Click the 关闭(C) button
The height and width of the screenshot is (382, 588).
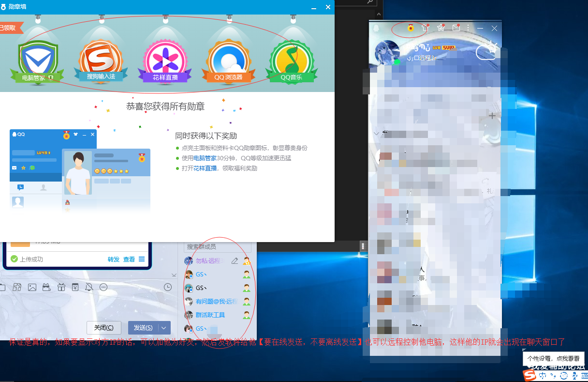pyautogui.click(x=104, y=328)
